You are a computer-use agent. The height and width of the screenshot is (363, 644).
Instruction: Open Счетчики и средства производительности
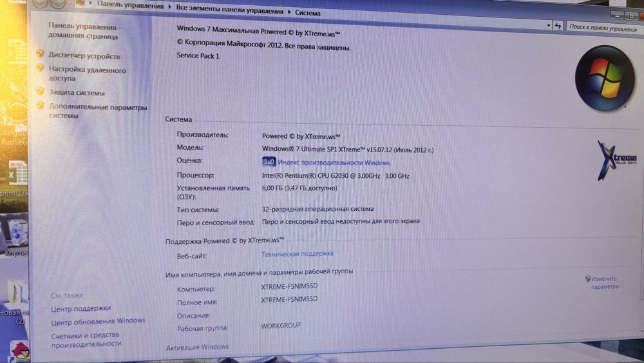[86, 340]
